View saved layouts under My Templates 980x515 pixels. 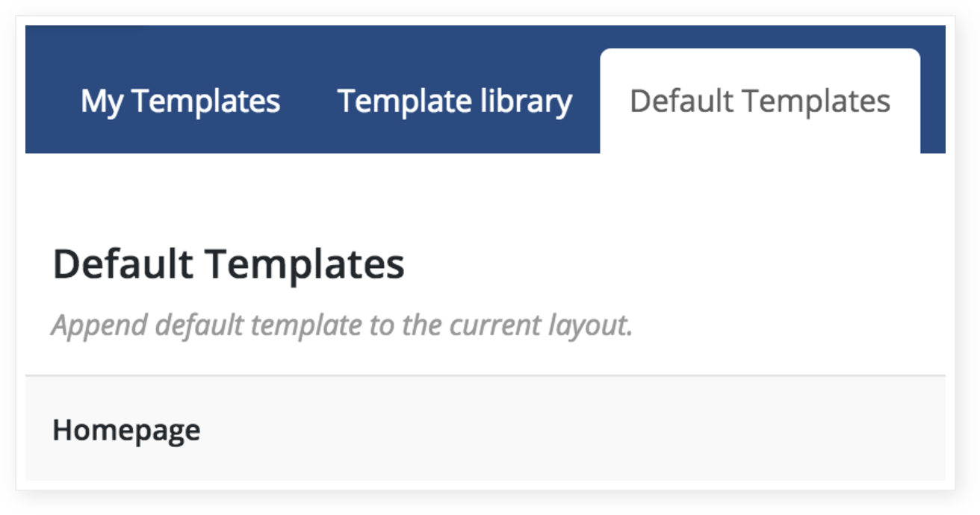point(180,102)
